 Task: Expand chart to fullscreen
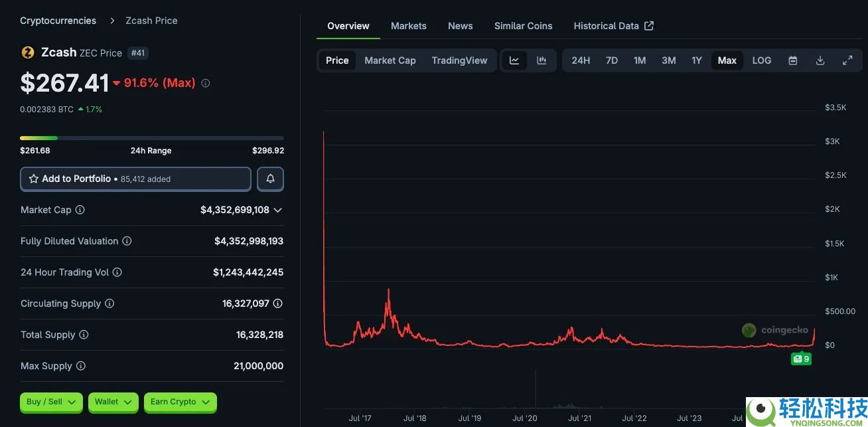847,60
